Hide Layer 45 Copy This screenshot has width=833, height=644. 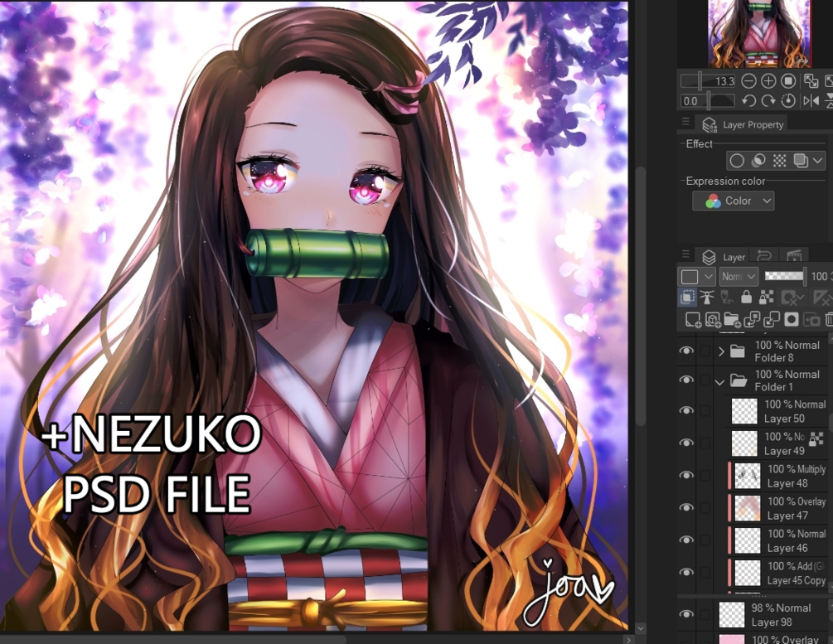pos(686,572)
